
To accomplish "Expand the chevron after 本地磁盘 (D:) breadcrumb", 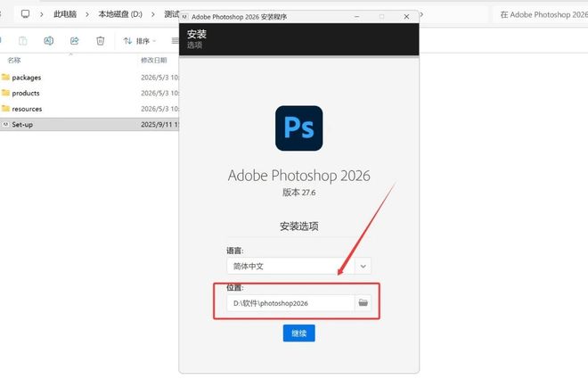I will coord(153,14).
